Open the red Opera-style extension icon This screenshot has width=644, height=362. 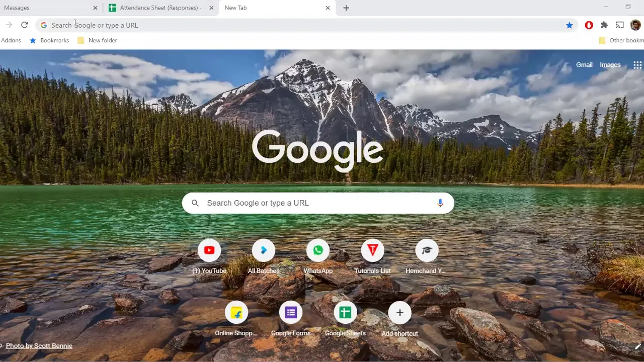pos(589,25)
